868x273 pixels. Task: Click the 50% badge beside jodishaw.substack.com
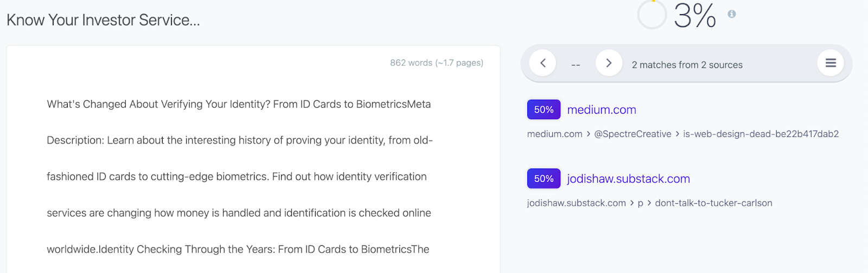tap(544, 179)
